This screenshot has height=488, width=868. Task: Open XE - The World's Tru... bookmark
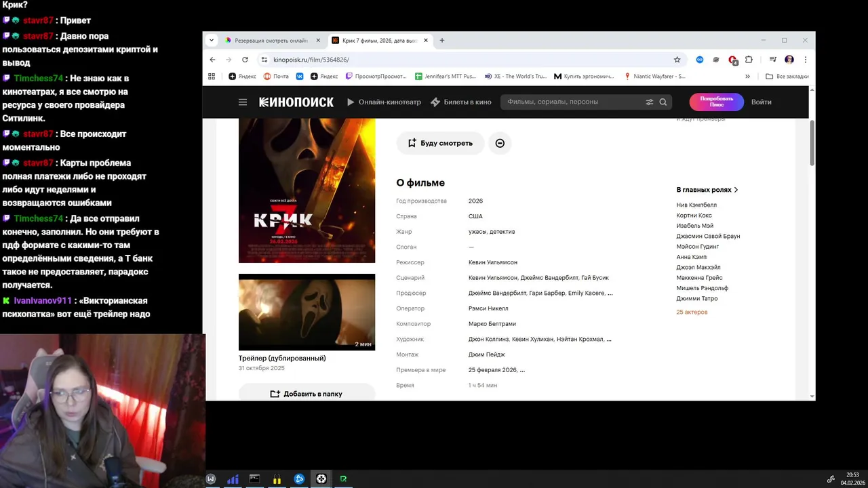point(515,77)
